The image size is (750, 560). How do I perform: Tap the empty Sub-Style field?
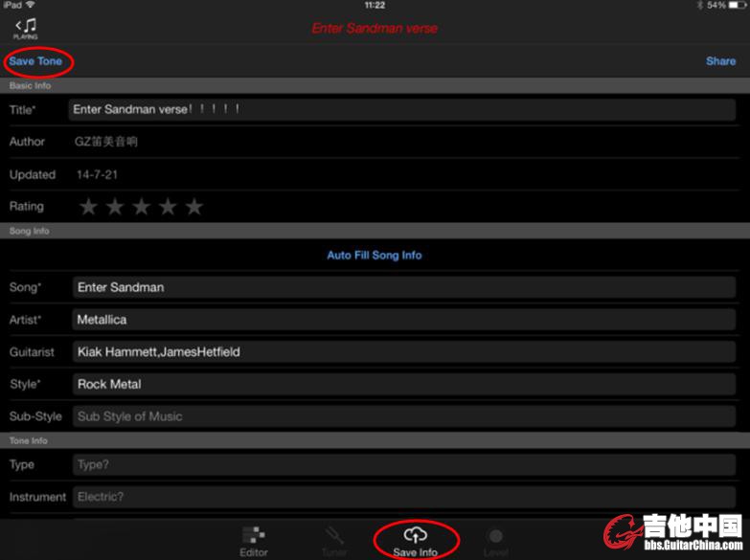pos(402,416)
